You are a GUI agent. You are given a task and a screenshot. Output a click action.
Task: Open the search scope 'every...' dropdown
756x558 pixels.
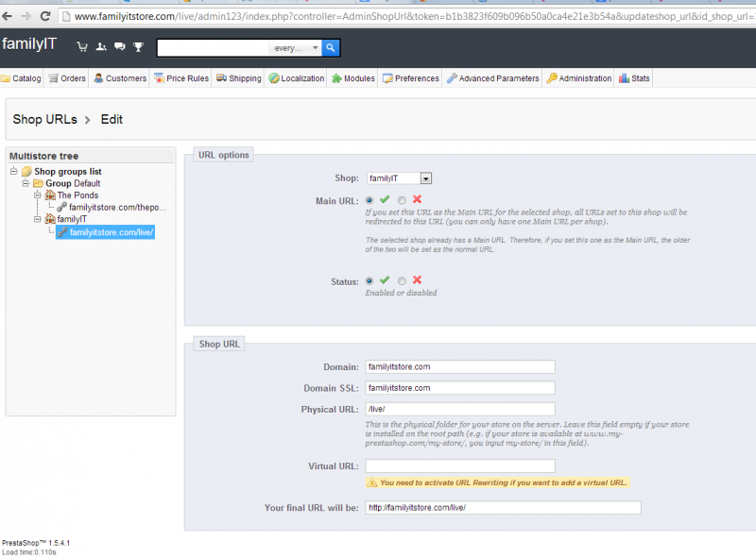pos(296,48)
